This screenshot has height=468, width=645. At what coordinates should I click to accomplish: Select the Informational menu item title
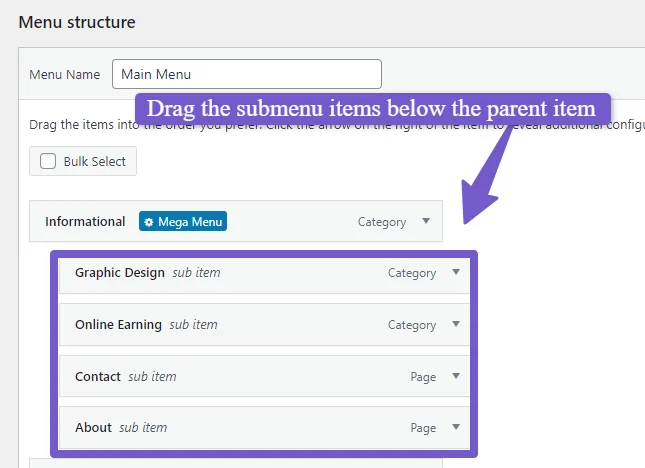[85, 222]
